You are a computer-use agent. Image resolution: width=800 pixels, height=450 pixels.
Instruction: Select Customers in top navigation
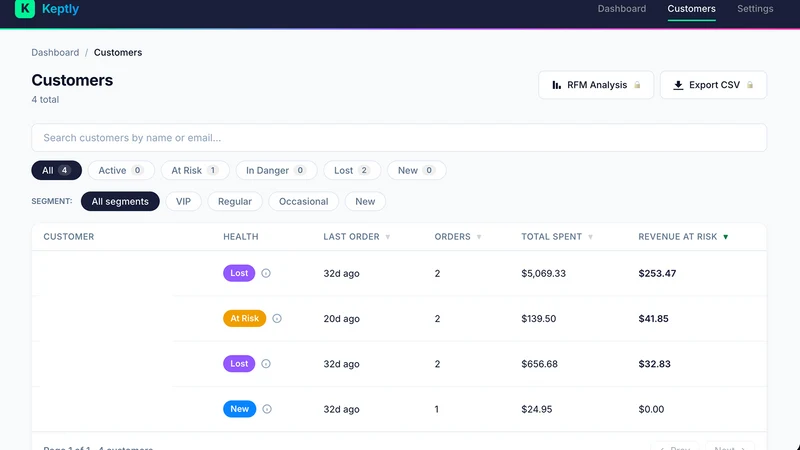691,9
